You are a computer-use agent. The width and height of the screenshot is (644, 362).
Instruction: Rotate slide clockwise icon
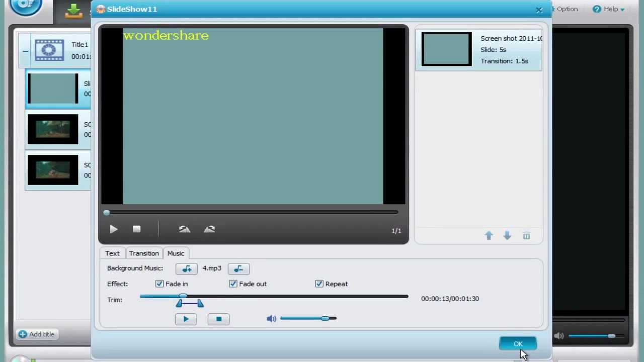click(x=209, y=229)
